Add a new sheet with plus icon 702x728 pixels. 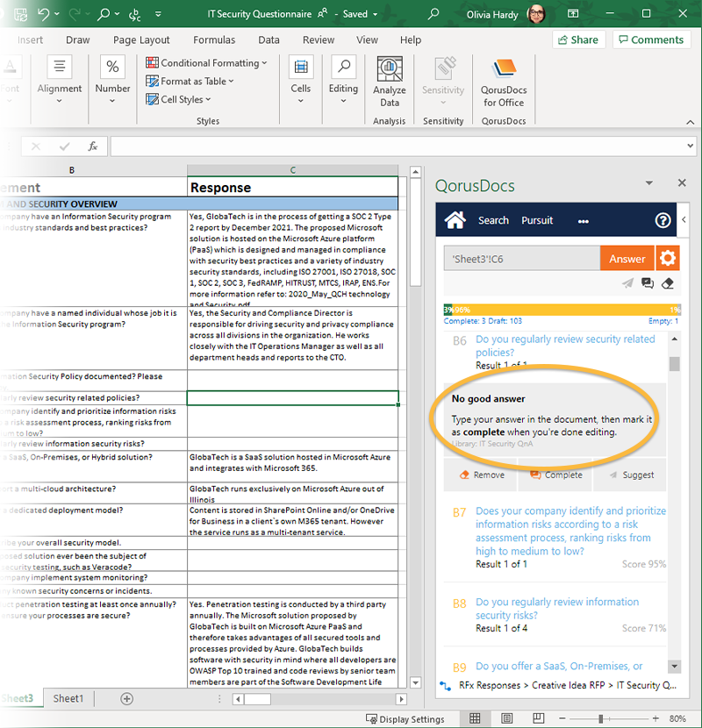point(127,698)
